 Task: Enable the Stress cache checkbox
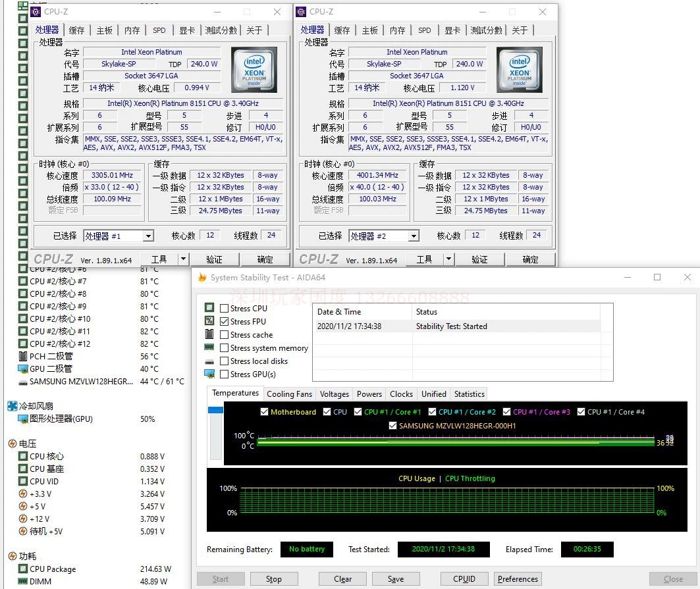click(x=224, y=335)
